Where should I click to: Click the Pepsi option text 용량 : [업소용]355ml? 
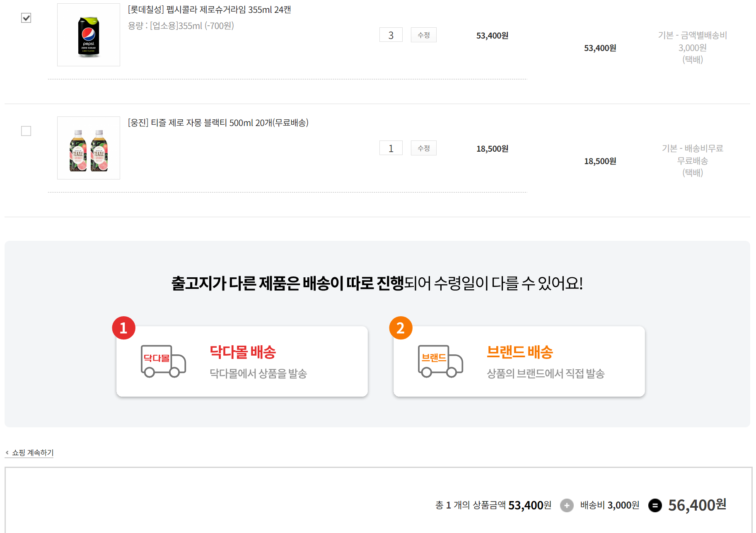181,26
